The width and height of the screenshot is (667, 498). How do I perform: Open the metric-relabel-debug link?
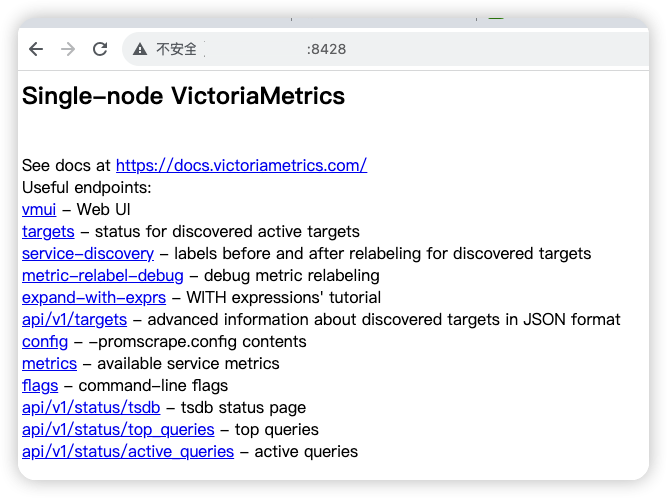coord(103,276)
